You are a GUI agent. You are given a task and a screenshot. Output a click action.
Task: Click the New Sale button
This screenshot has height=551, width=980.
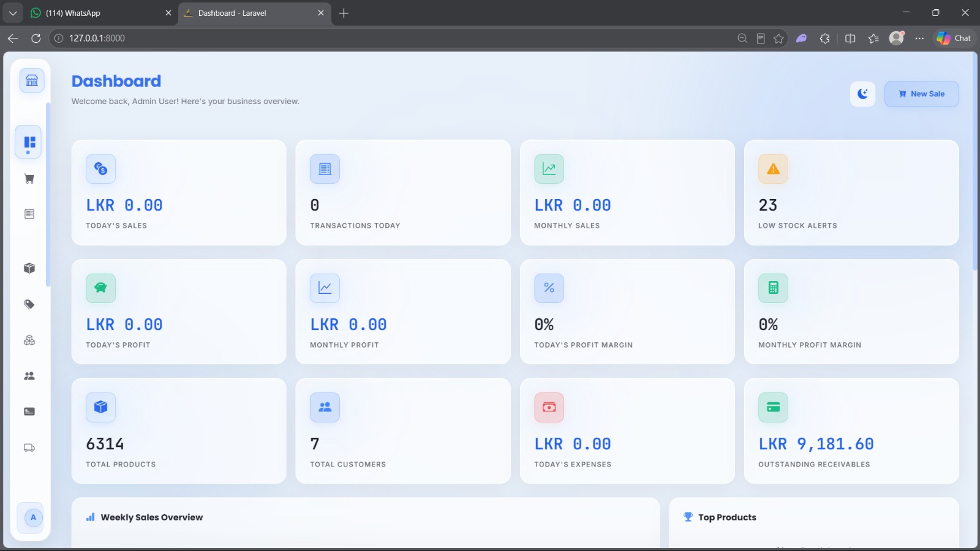921,94
